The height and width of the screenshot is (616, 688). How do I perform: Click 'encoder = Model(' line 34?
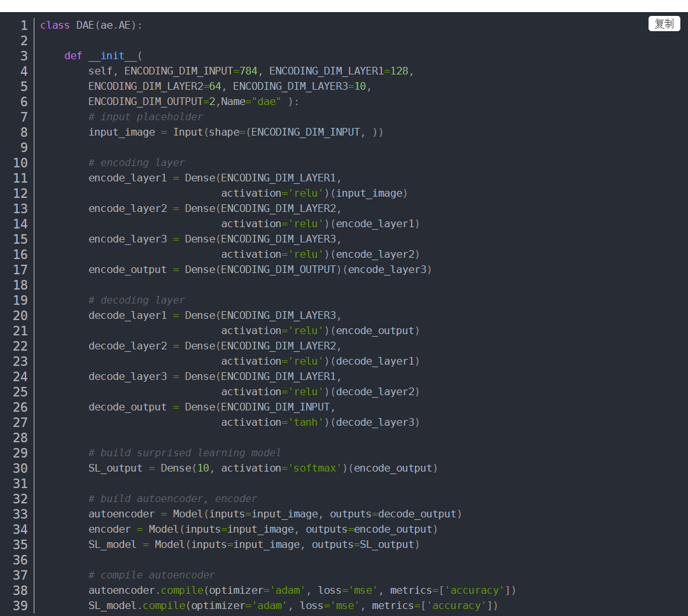[x=263, y=529]
